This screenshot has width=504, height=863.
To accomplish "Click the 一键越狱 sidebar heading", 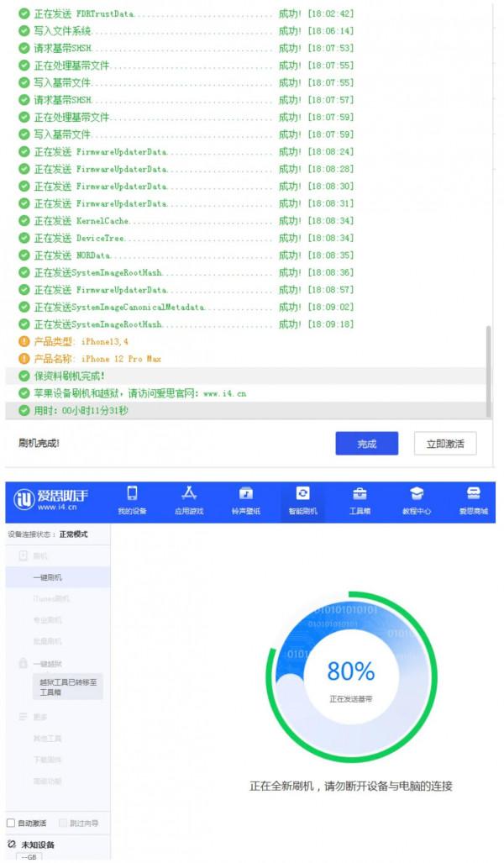I will [x=47, y=664].
